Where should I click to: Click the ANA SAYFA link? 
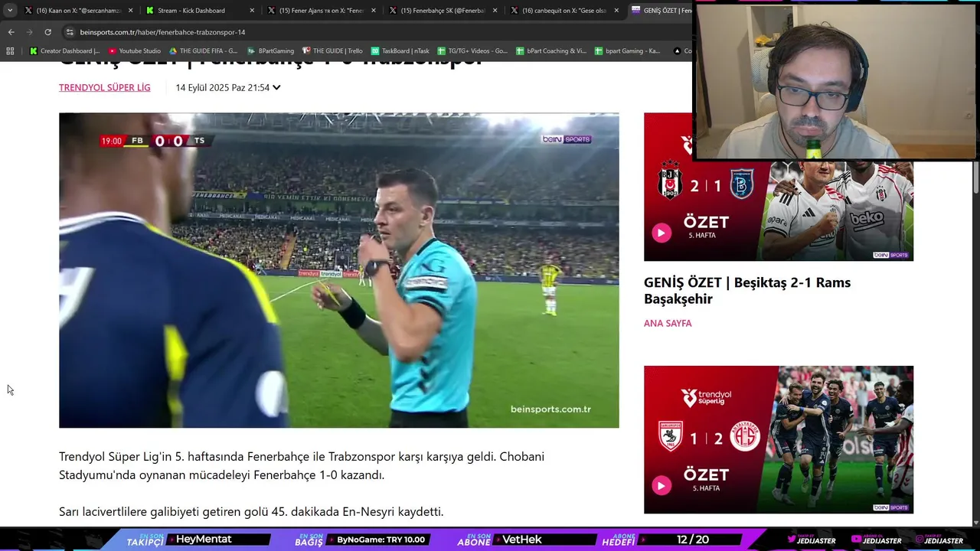[668, 324]
